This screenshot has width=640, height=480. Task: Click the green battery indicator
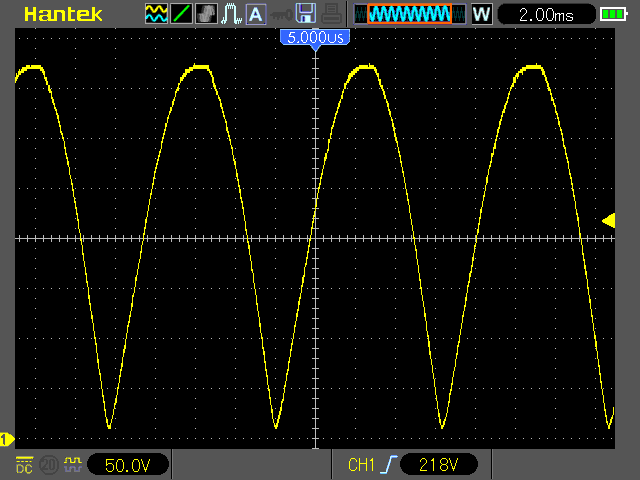tap(611, 14)
